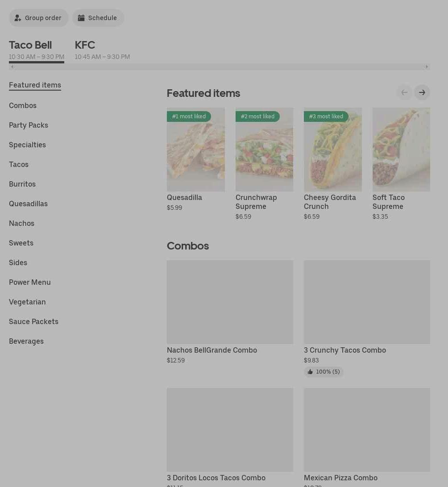Click the left arrow of horizontal scrollbar
The image size is (448, 487).
[x=12, y=67]
